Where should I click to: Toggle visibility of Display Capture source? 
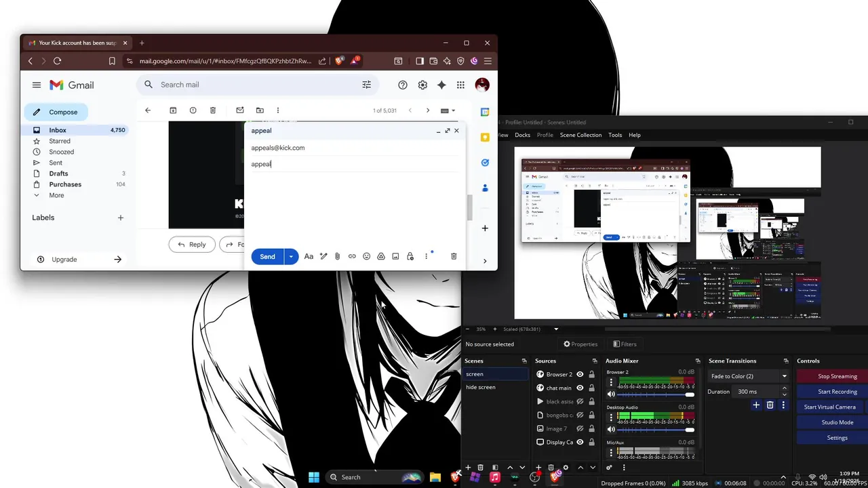(x=580, y=442)
